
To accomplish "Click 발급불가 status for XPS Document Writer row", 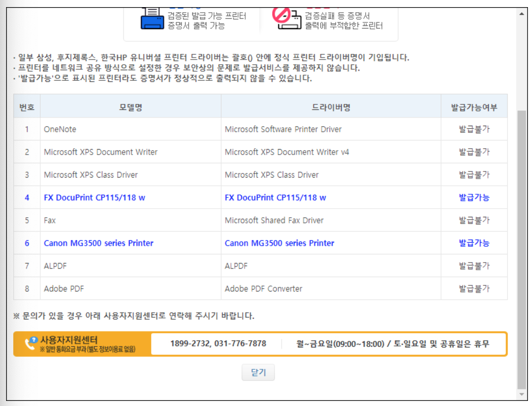I will [x=474, y=152].
